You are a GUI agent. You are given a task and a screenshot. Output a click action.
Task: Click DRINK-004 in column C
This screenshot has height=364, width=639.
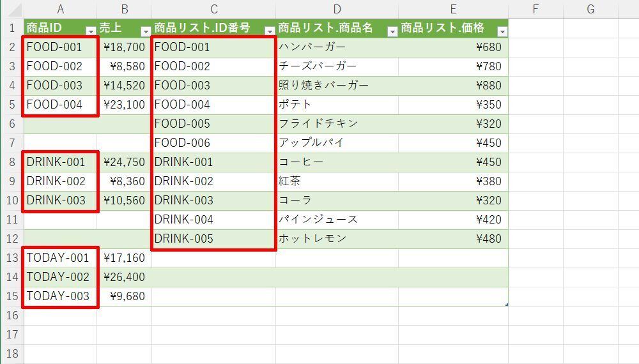(x=213, y=220)
